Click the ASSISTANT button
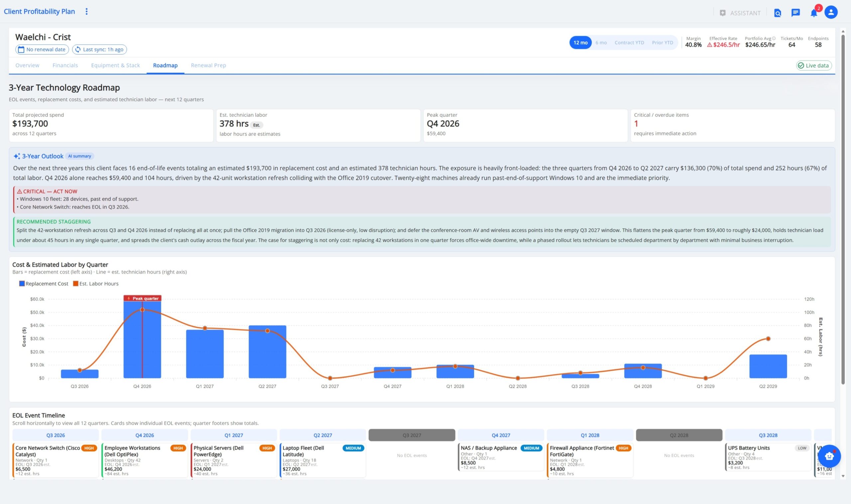Image resolution: width=851 pixels, height=504 pixels. 740,13
